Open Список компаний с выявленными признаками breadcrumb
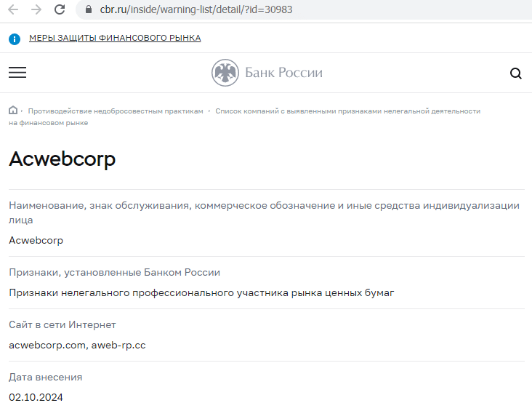This screenshot has height=411, width=532. point(244,117)
